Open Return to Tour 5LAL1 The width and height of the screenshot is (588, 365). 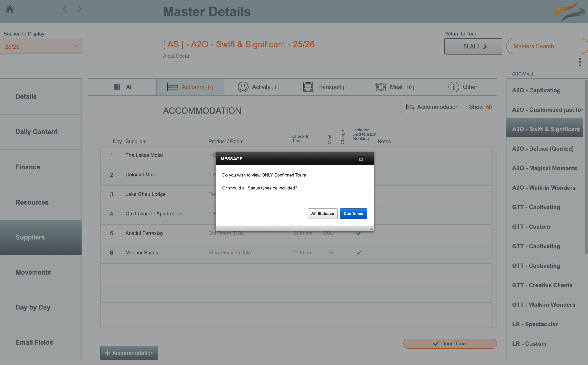coord(473,46)
